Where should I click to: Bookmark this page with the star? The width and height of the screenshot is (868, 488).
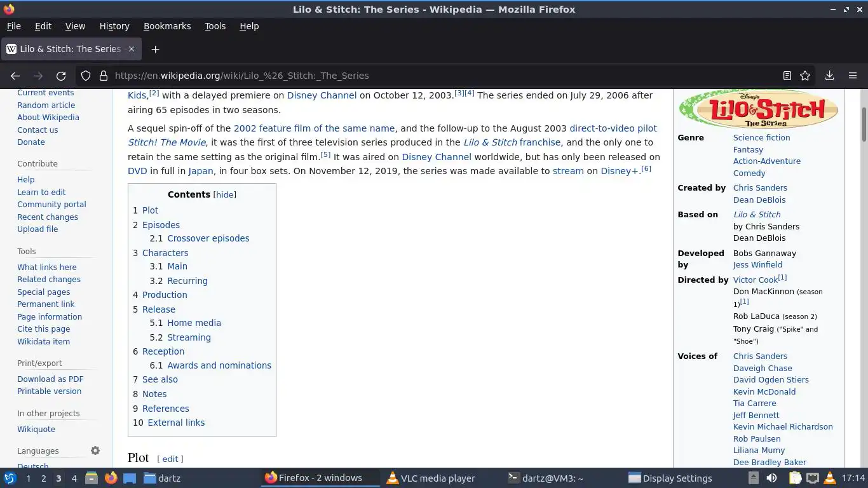805,76
